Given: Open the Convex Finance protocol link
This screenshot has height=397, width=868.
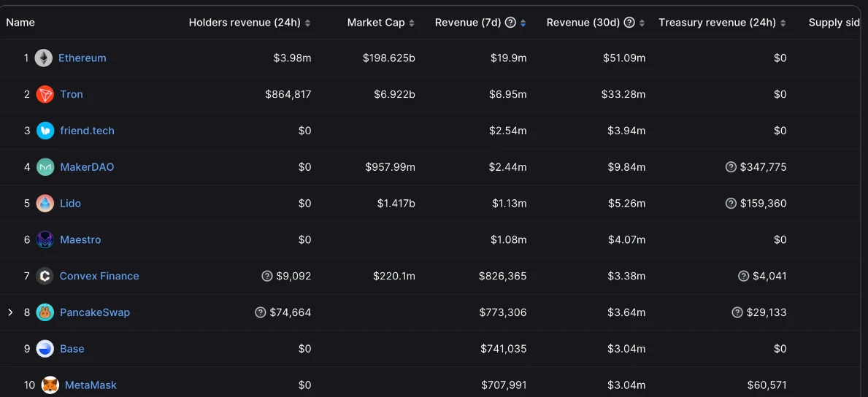Looking at the screenshot, I should click(x=99, y=276).
